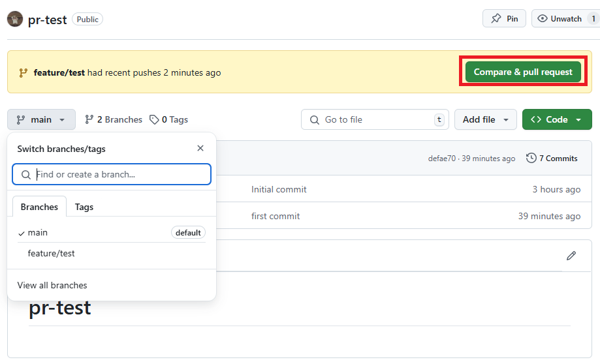Viewport: 600px width, 364px height.
Task: Click the pin icon on Pin button
Action: coord(496,18)
